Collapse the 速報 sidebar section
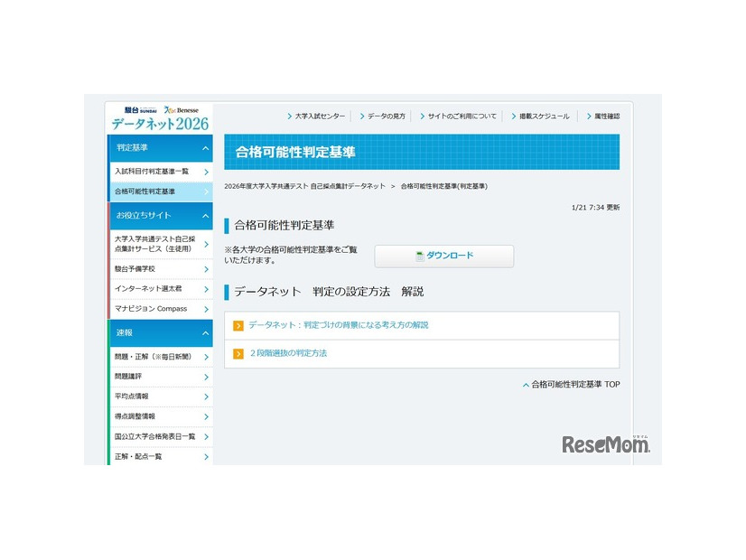This screenshot has width=746, height=560. tap(204, 332)
